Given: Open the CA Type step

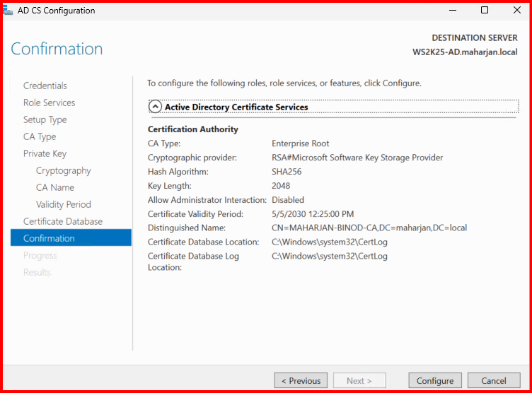Looking at the screenshot, I should (x=40, y=136).
